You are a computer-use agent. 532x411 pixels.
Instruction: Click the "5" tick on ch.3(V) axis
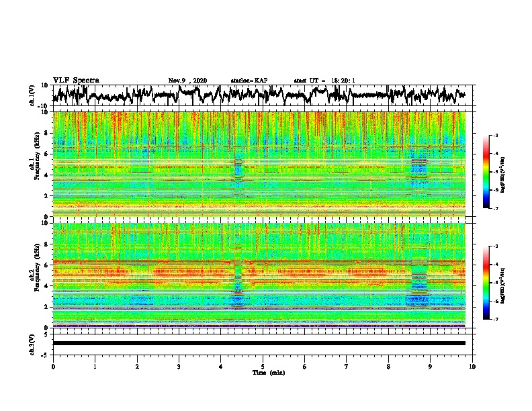pos(46,334)
